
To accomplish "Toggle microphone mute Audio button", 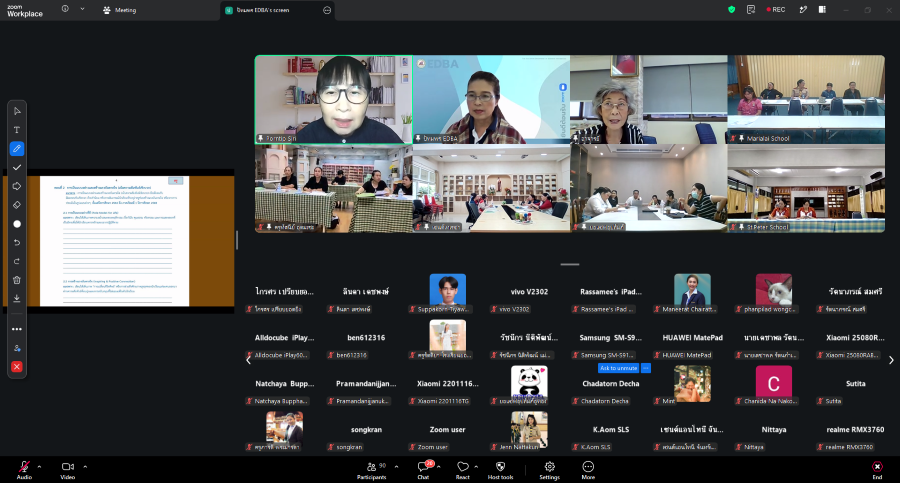I will pyautogui.click(x=24, y=470).
